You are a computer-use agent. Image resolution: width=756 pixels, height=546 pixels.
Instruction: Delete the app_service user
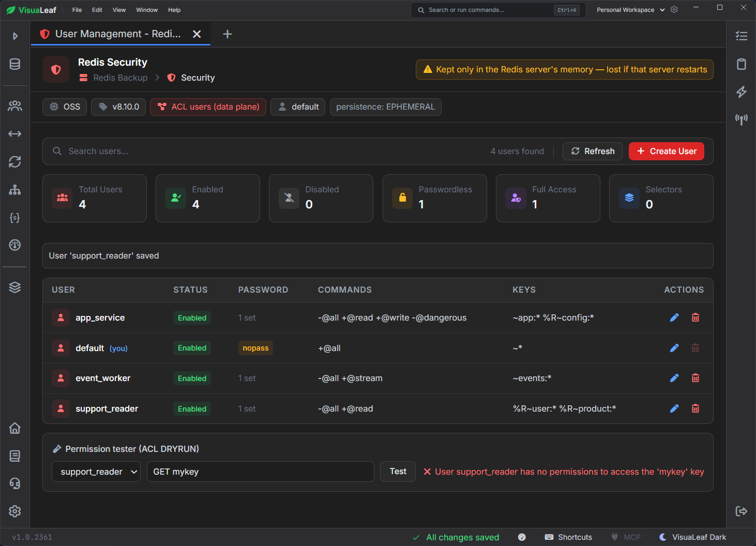click(x=695, y=317)
